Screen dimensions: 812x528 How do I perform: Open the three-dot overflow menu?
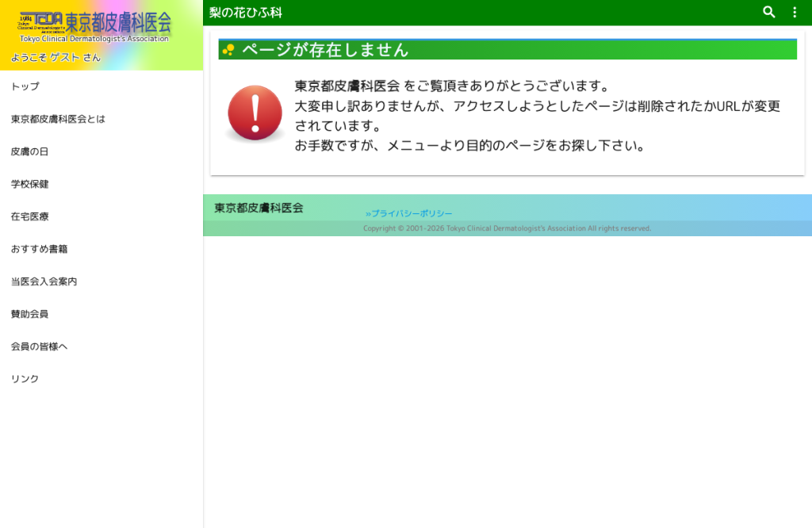[795, 13]
